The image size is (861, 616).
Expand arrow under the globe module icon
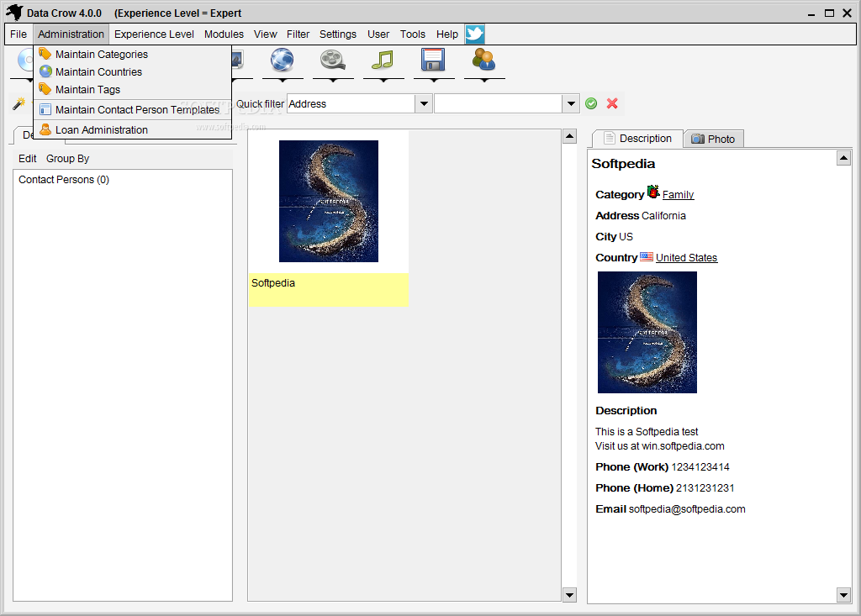[283, 80]
